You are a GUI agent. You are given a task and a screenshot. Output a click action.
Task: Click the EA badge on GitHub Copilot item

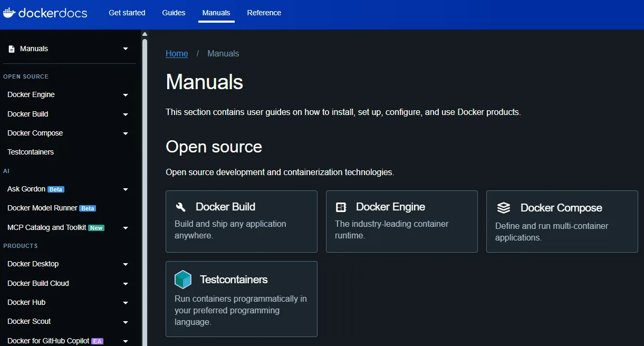pos(97,341)
